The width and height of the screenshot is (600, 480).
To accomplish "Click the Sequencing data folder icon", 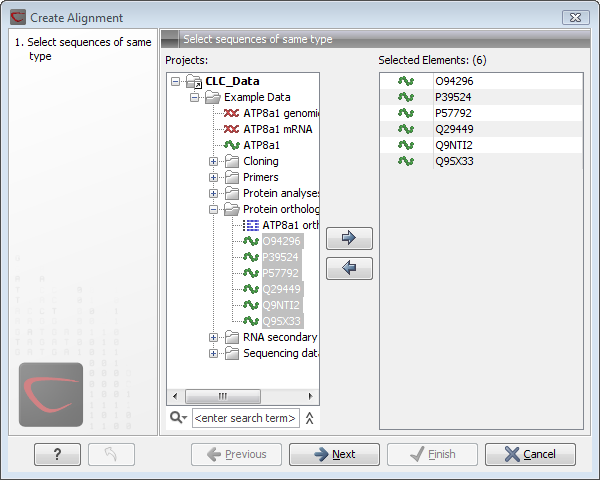I will [232, 353].
